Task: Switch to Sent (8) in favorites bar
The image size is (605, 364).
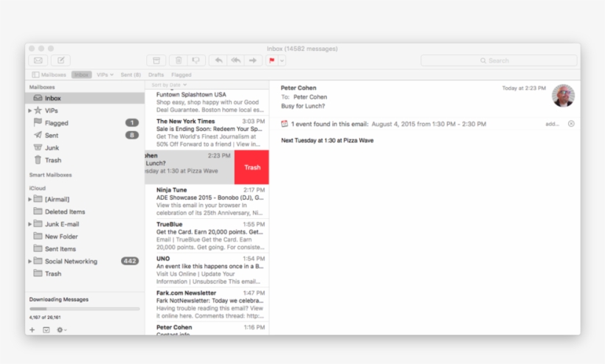Action: click(131, 74)
